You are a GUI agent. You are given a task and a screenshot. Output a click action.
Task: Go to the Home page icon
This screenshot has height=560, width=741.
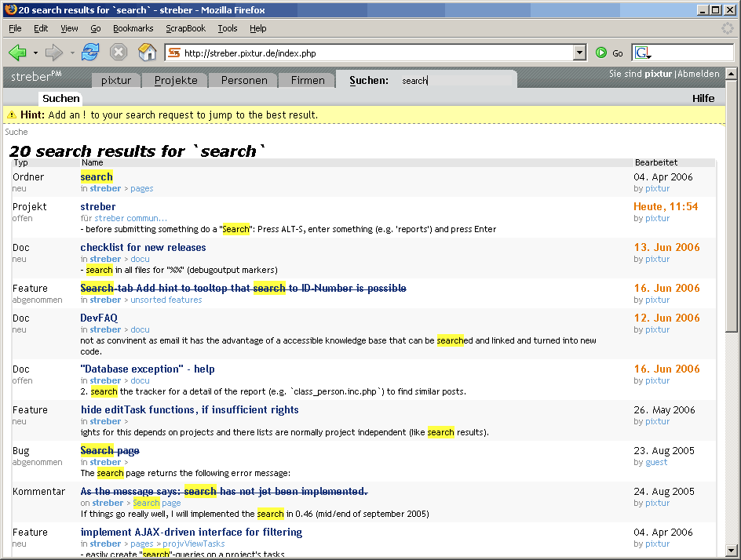[x=147, y=52]
